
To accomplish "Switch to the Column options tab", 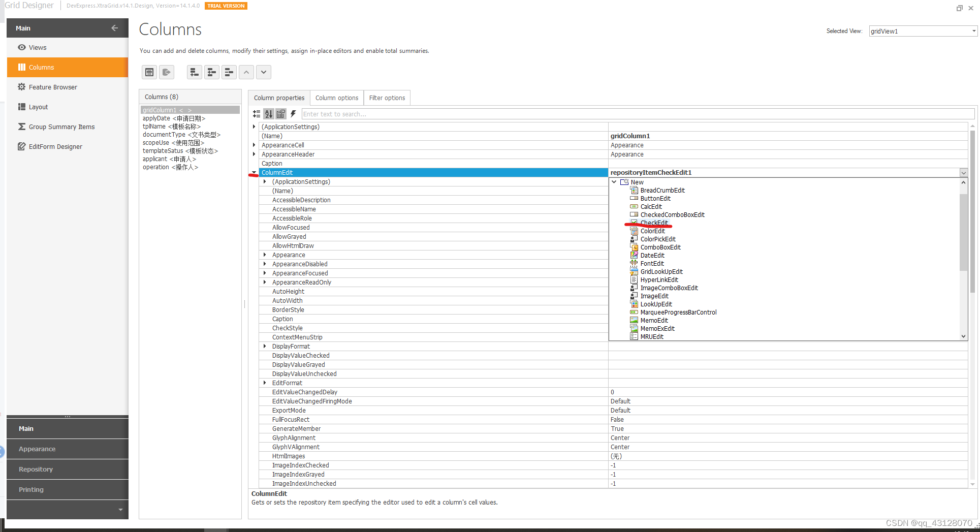I will tap(337, 98).
